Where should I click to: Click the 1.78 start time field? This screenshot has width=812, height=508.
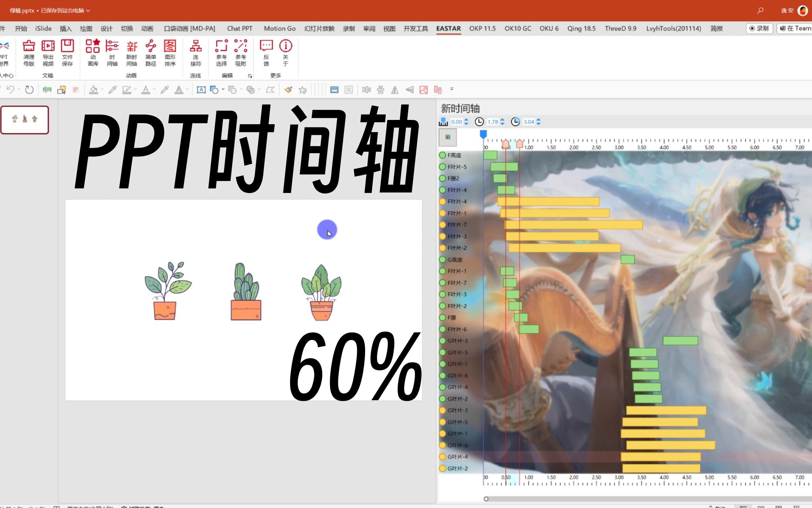[493, 122]
